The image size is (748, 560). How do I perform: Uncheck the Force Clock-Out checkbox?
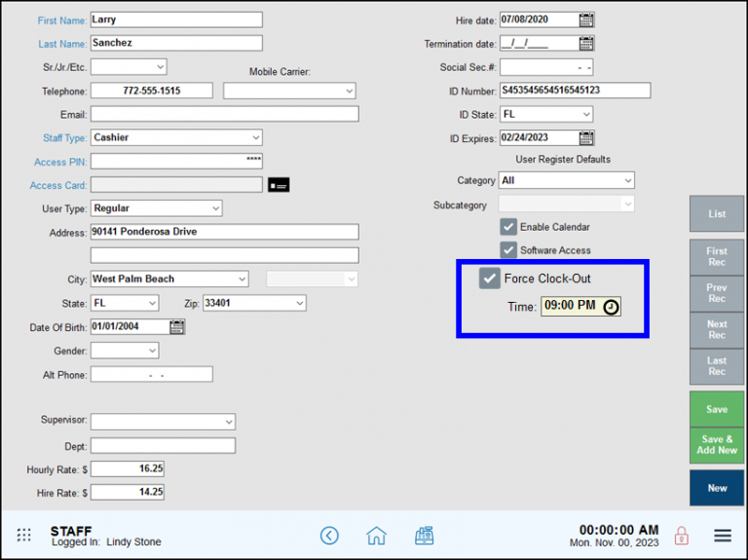click(x=490, y=279)
